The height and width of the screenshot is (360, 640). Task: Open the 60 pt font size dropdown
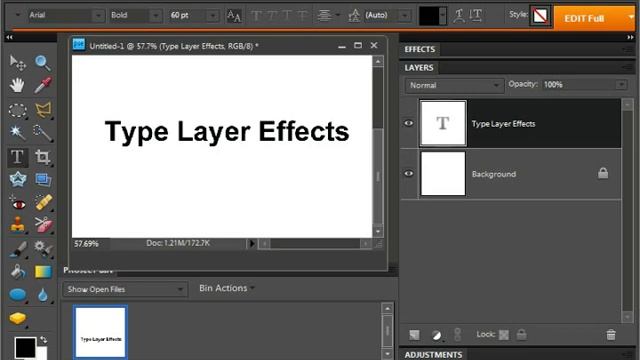[x=212, y=16]
